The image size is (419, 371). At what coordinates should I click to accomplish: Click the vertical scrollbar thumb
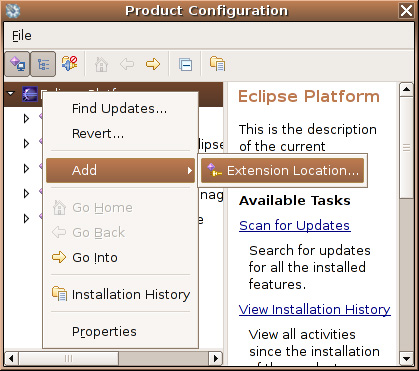406,147
